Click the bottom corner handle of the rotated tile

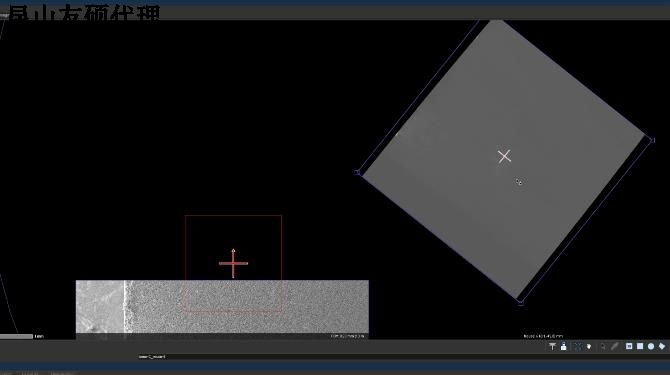pyautogui.click(x=520, y=302)
